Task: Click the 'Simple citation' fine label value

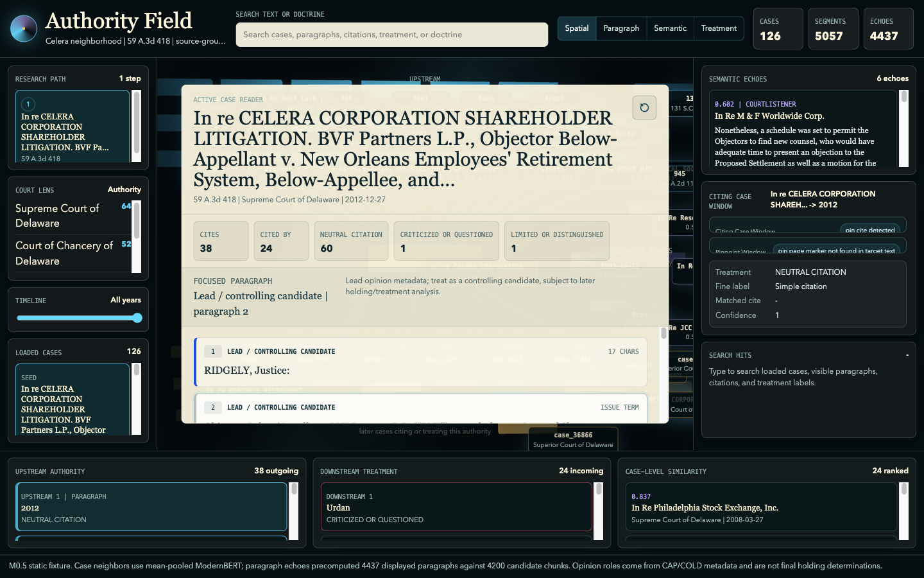Action: point(801,286)
